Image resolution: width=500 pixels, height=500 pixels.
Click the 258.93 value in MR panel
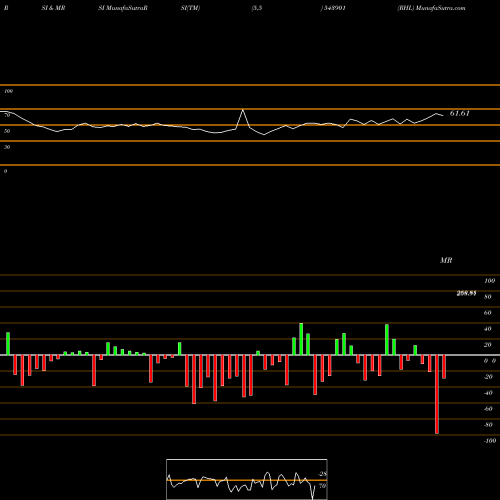466,293
